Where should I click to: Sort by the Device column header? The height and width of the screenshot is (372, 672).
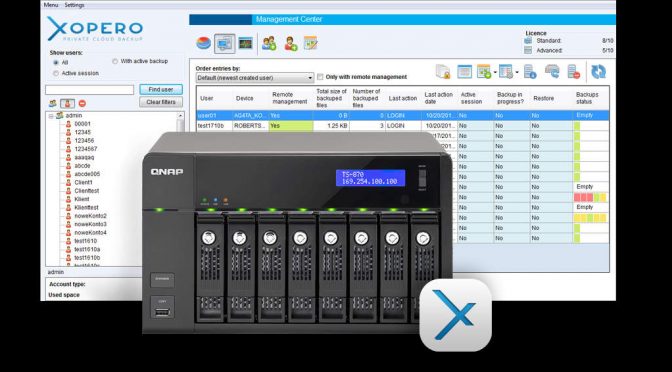(x=251, y=98)
